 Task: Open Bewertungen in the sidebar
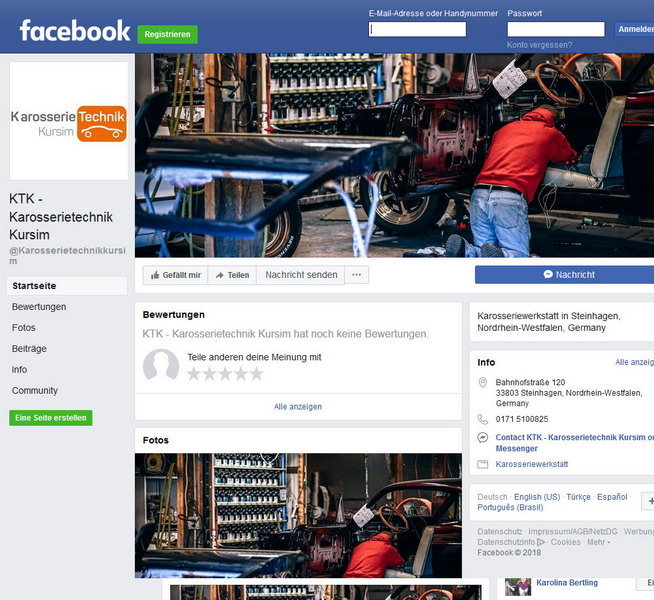[x=39, y=307]
